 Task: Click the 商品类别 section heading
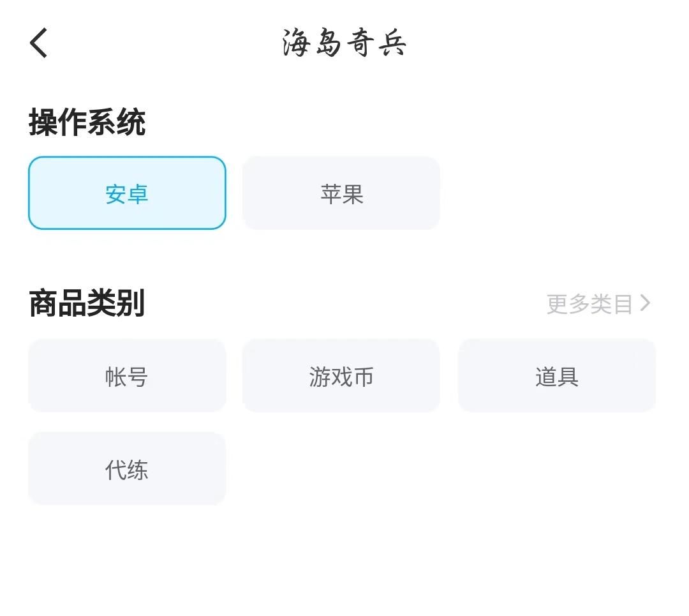click(87, 303)
